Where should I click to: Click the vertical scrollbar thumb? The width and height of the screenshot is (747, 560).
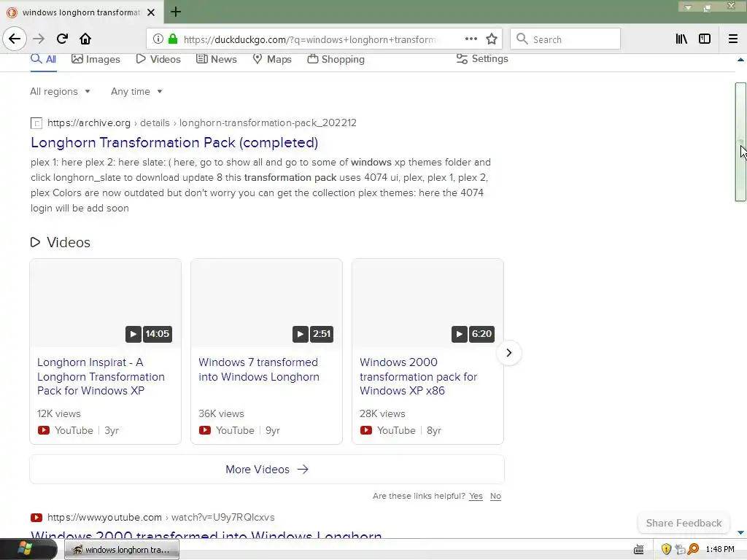pos(740,142)
